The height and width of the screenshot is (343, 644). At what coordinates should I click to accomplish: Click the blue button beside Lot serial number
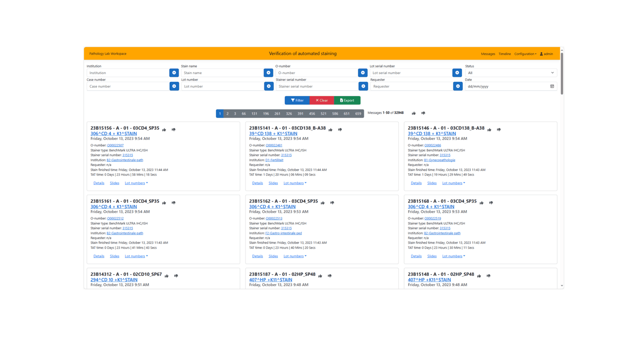pos(457,73)
